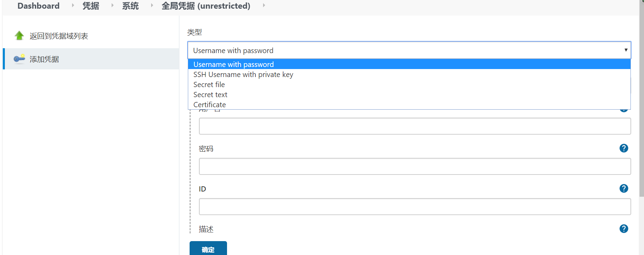Click the 确定 button
This screenshot has width=644, height=255.
[208, 248]
